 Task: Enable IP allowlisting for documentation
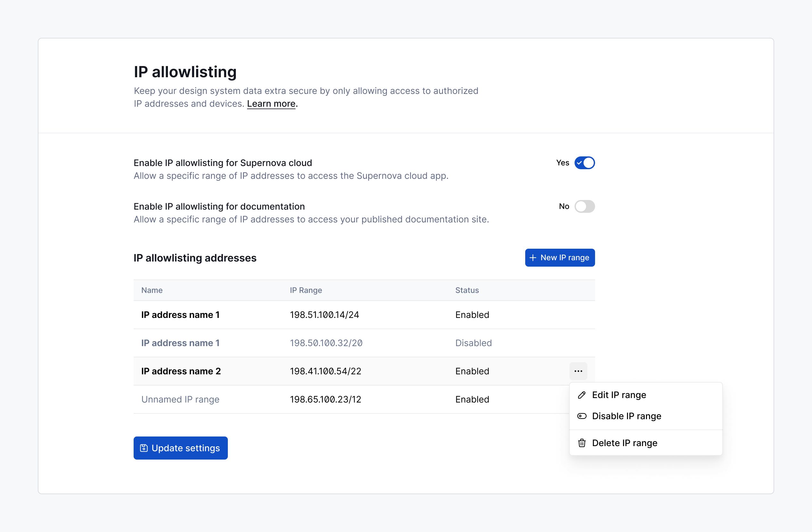585,206
